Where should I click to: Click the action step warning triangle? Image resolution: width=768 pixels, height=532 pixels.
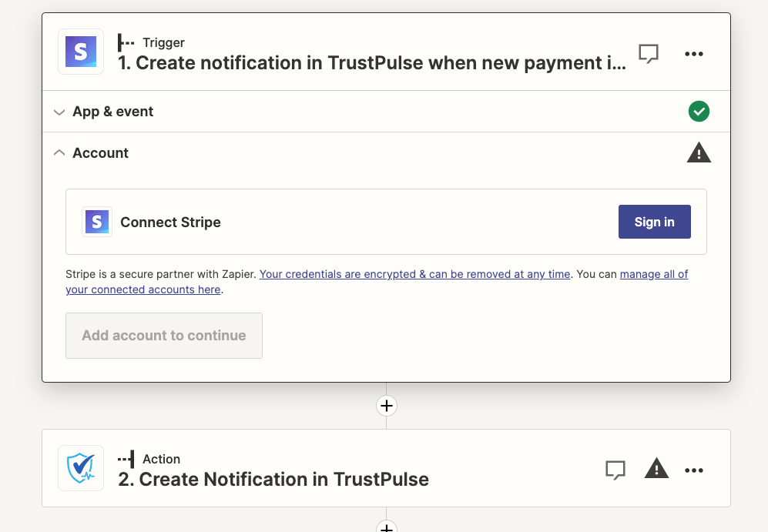coord(656,468)
